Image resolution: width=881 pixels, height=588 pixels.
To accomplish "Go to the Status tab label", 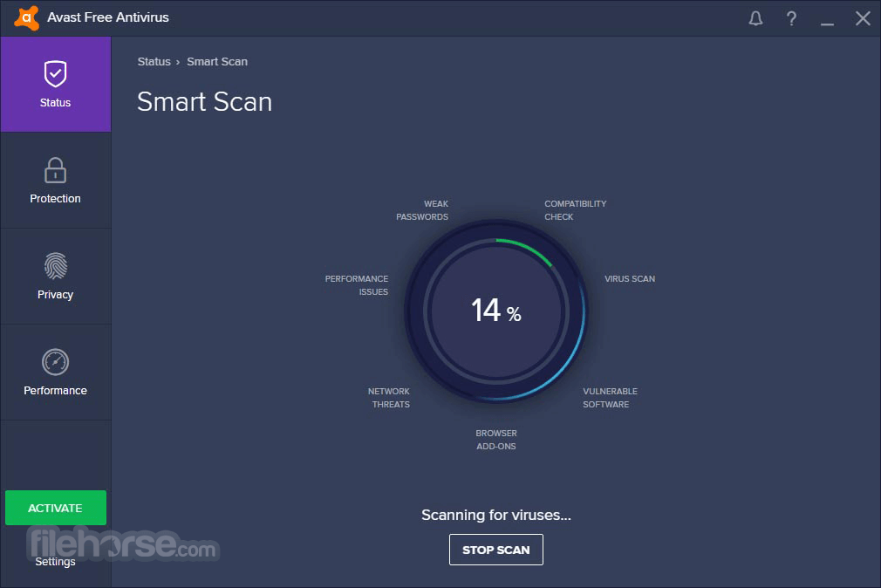I will [55, 103].
